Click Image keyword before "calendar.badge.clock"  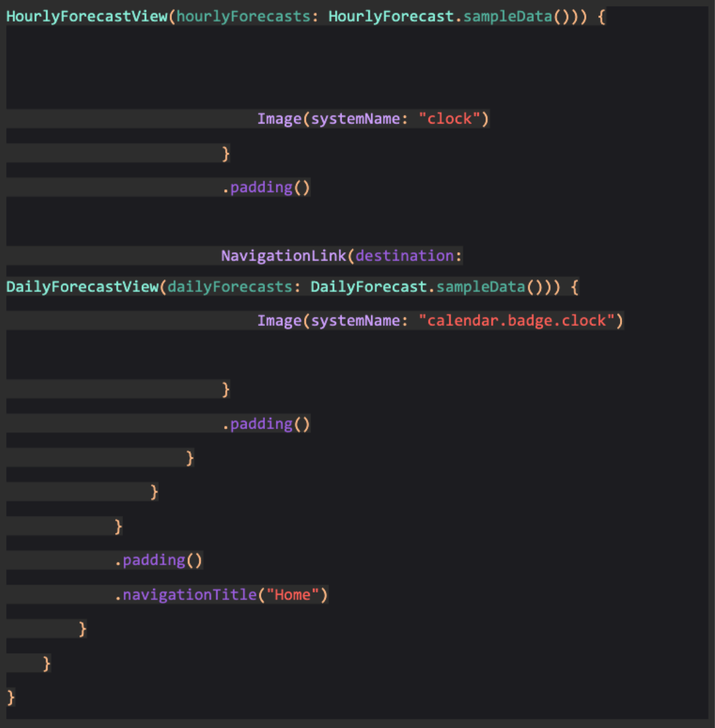point(279,321)
